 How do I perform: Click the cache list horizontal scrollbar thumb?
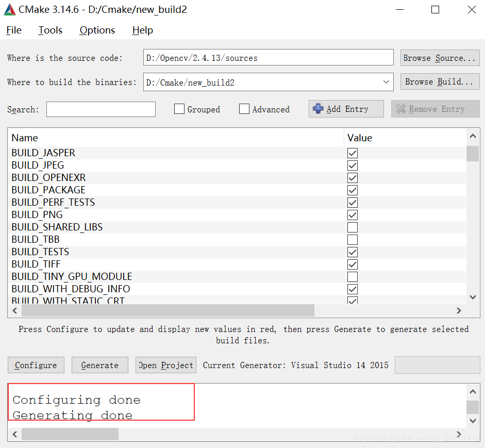(x=168, y=311)
